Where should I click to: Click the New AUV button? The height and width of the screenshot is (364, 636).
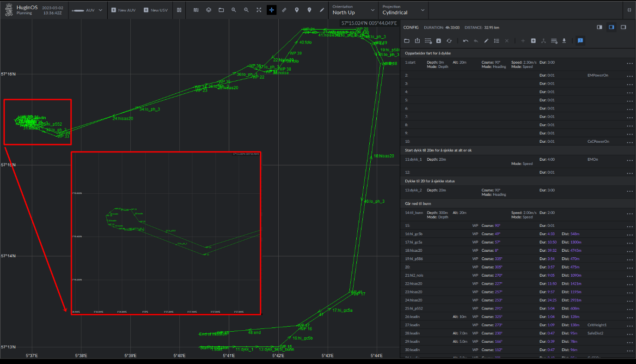click(123, 10)
